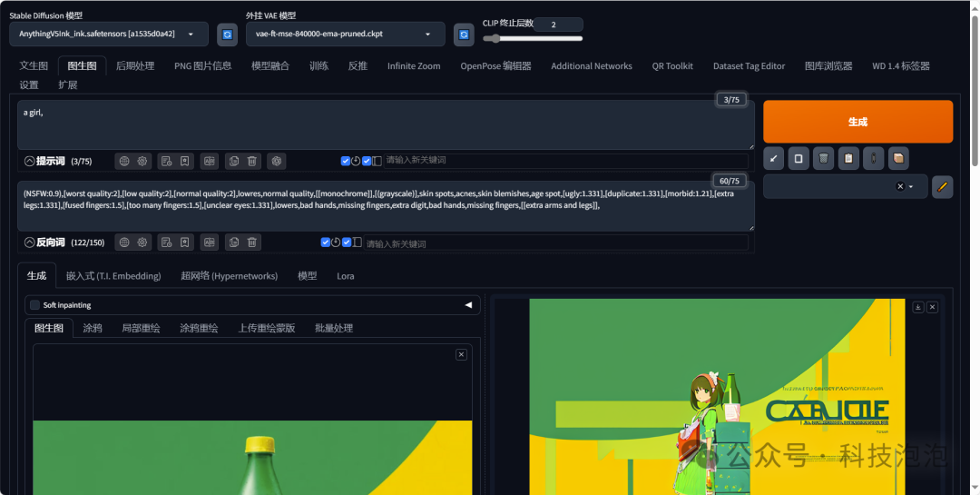
Task: Open the 嵌入式 (T.I. Embedding) tab
Action: coord(113,276)
